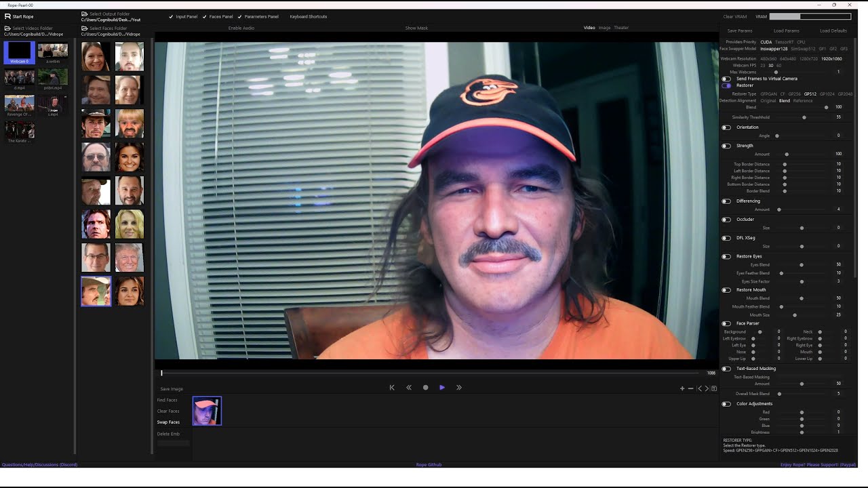Remove a marker with the minus icon
868x488 pixels.
(x=690, y=388)
